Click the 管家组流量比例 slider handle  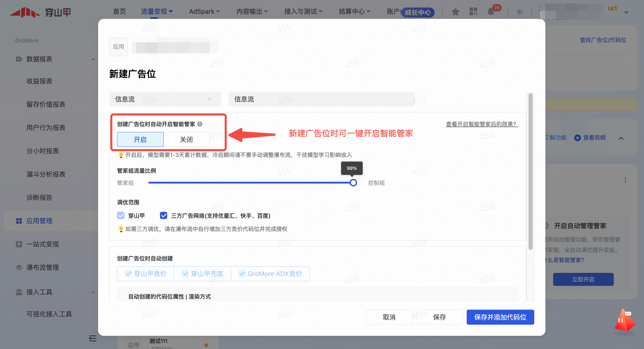(353, 183)
